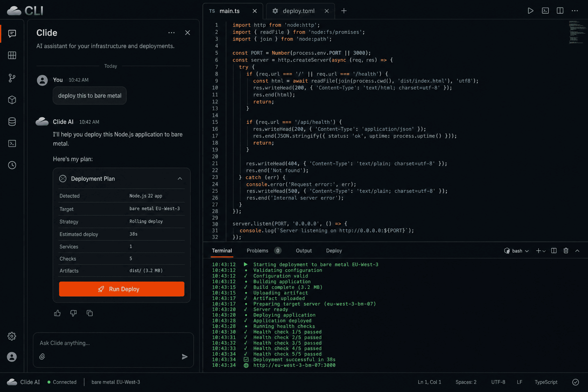Give thumbs up to Clide response
Screen dimensions: 588x392
pos(57,313)
